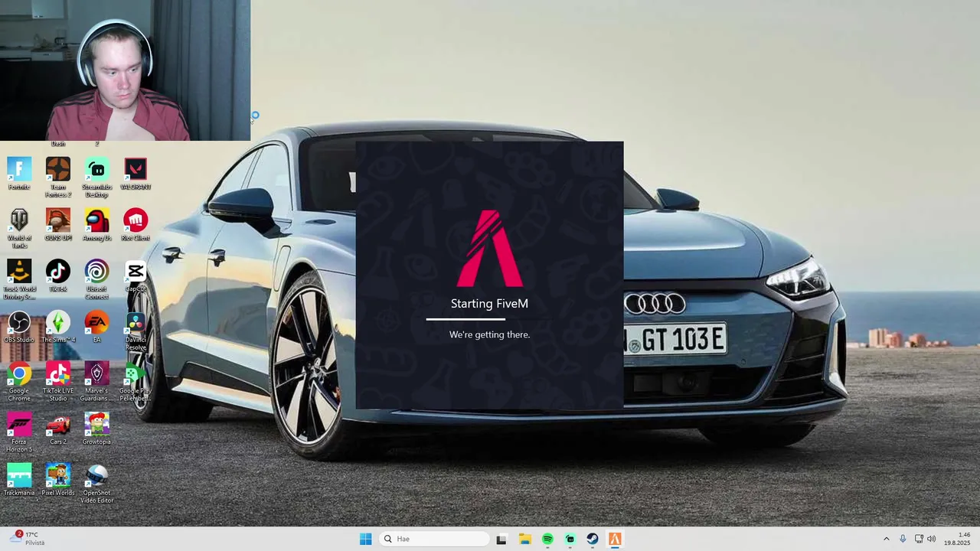Open the weather widget showing 17°C
The image size is (980, 551).
[x=28, y=539]
